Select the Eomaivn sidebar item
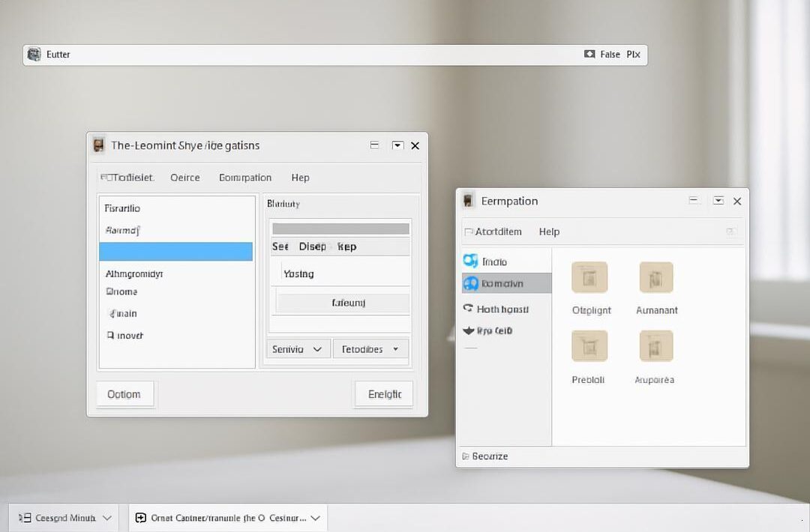 [x=507, y=283]
